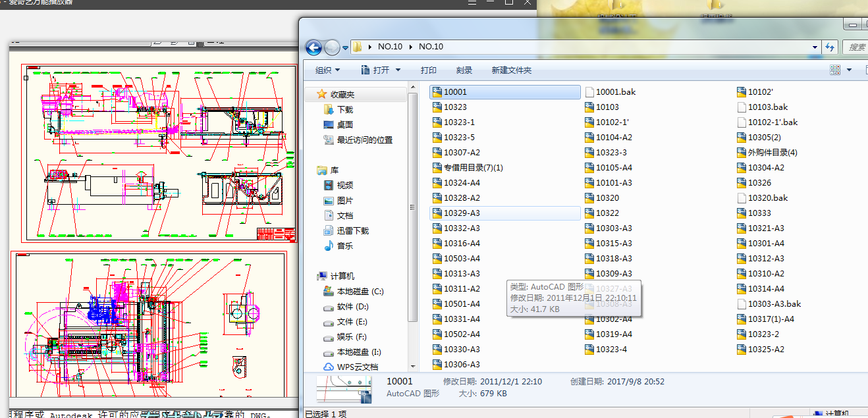Select file 专借用目录(7)(1)
Screen dimensions: 868x418
468,168
